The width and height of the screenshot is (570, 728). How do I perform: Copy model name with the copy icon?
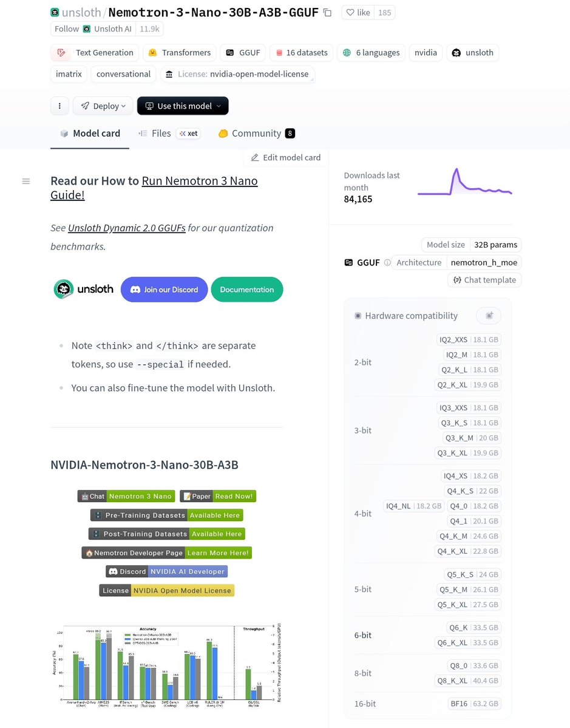tap(327, 13)
